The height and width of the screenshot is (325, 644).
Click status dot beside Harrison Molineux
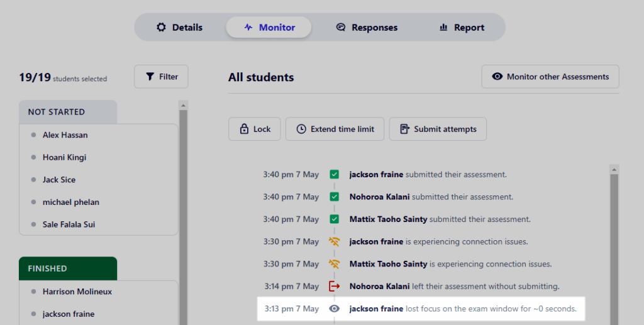(34, 292)
